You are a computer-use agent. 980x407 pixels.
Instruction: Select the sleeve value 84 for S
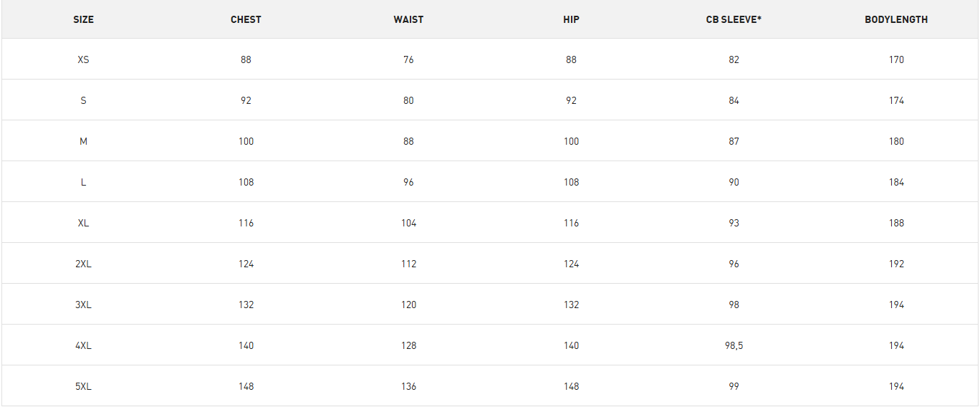point(734,100)
